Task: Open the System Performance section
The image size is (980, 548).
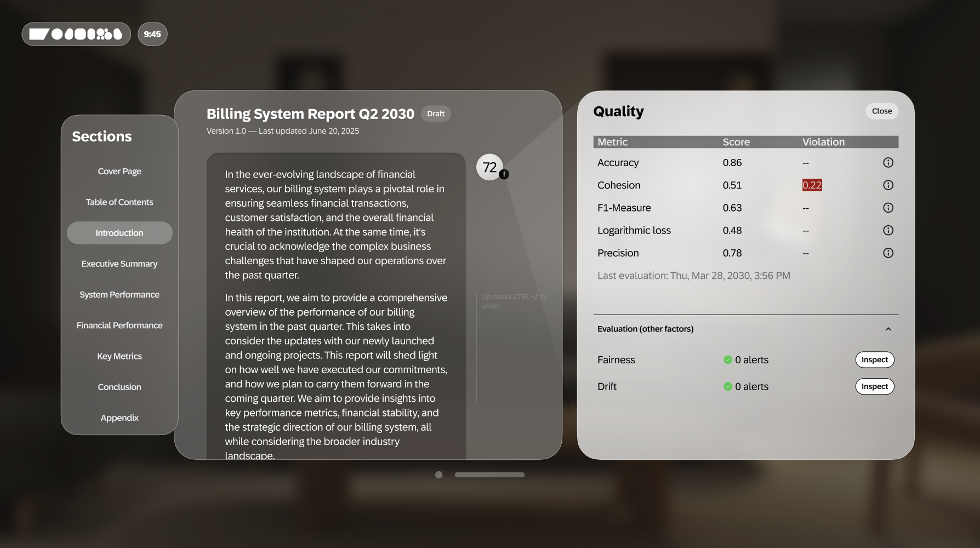Action: tap(119, 294)
